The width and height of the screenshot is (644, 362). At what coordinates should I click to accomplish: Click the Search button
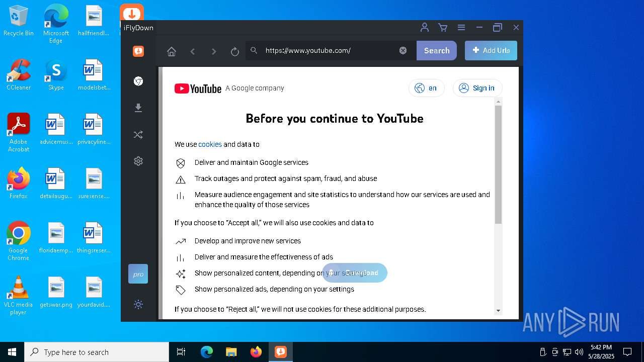click(437, 50)
